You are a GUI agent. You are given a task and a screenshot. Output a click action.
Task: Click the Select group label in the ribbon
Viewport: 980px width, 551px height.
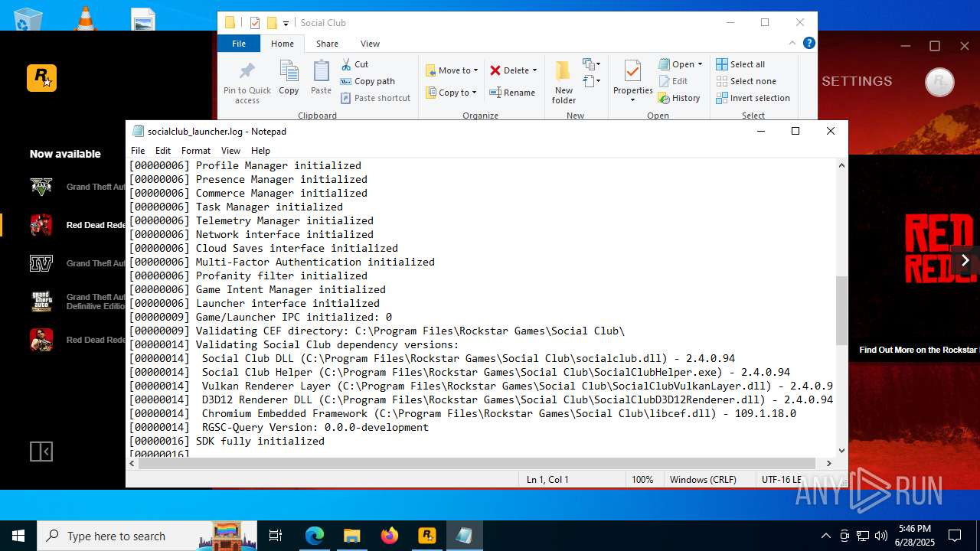tap(753, 116)
